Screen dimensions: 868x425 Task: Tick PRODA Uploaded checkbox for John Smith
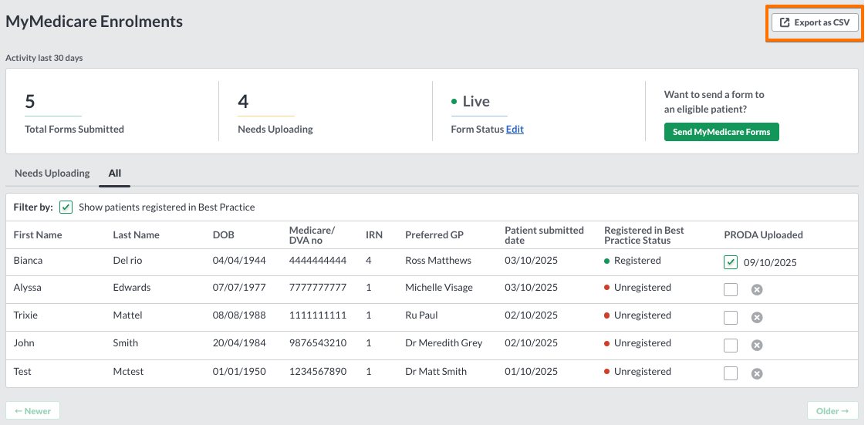[x=731, y=346]
